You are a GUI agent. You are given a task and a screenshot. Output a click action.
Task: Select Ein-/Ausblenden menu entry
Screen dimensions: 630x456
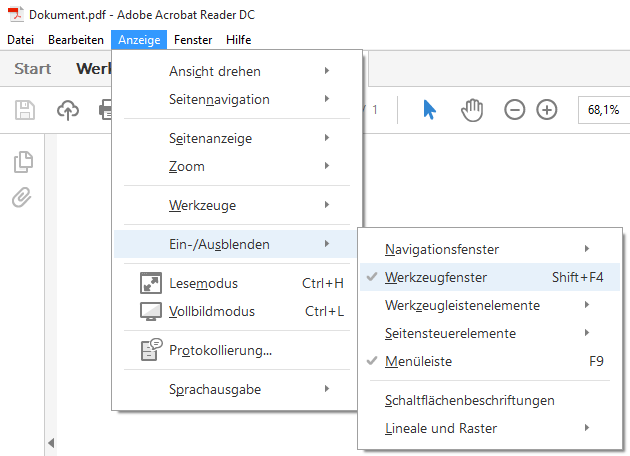(x=235, y=244)
